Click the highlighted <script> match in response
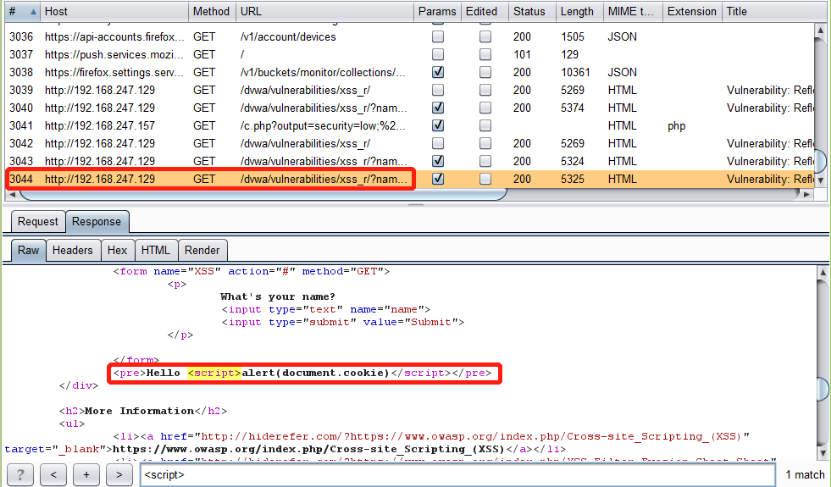 (214, 373)
